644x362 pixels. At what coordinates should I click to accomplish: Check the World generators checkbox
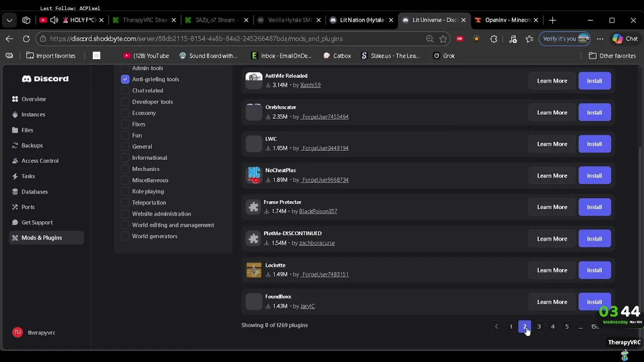click(125, 236)
